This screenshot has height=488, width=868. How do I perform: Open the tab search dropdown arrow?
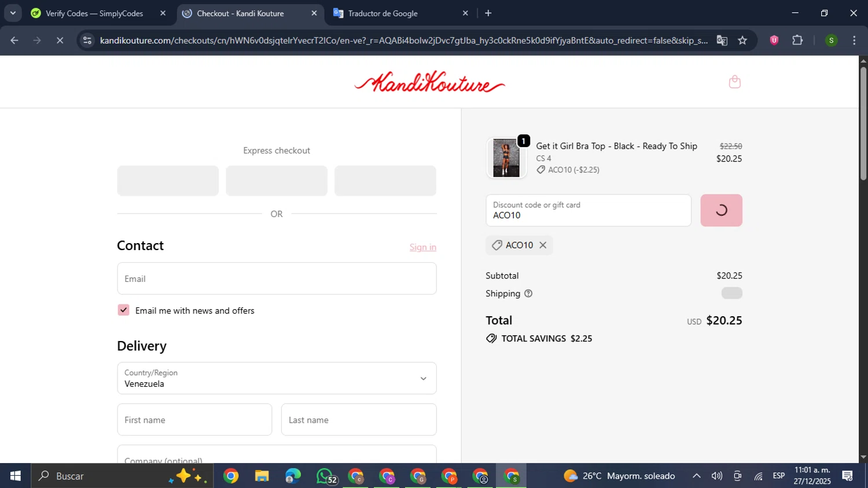pos(13,13)
